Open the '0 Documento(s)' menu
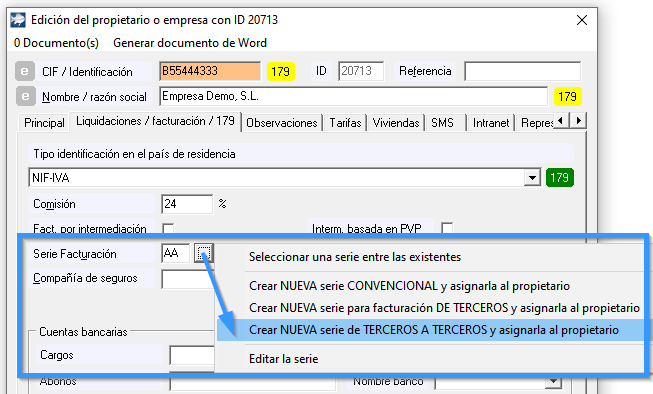Viewport: 653px width, 394px height. (x=56, y=43)
